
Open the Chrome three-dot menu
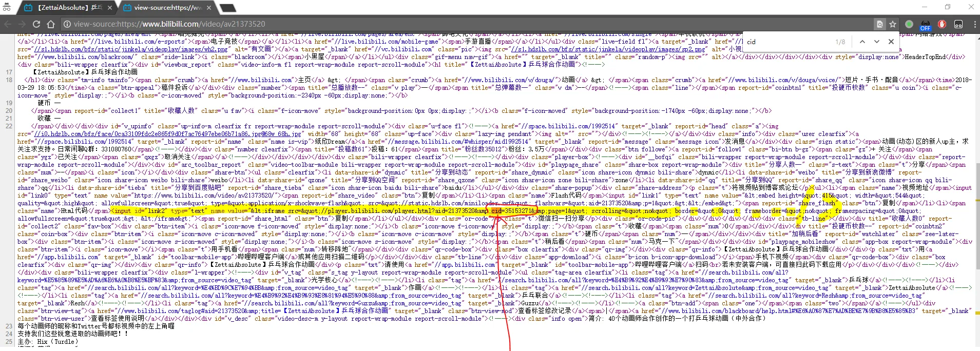point(974,24)
